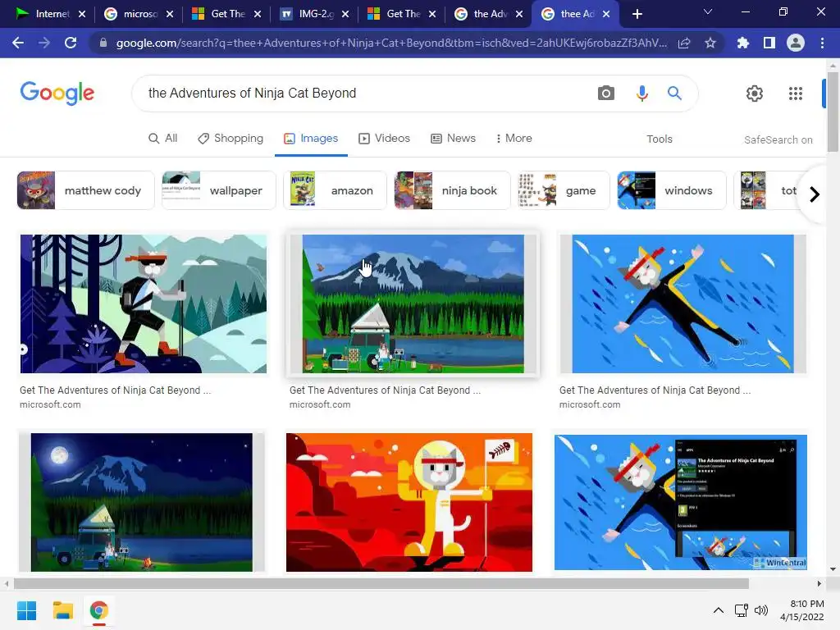Click the vertical page scrollbar thumb
This screenshot has height=630, width=840.
click(833, 112)
